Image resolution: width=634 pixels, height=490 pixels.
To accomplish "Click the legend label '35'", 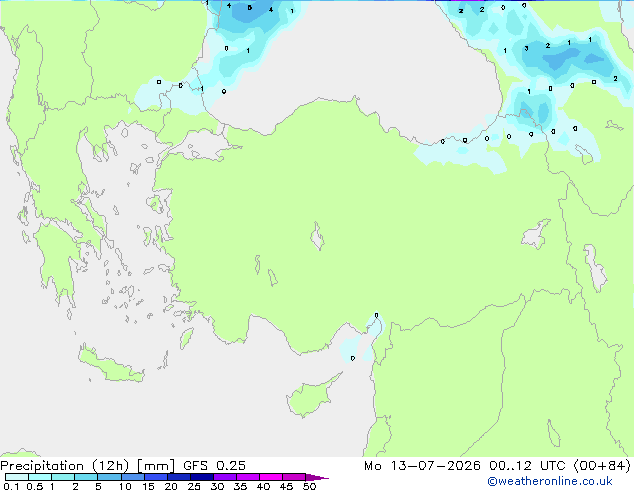I will pyautogui.click(x=240, y=486).
